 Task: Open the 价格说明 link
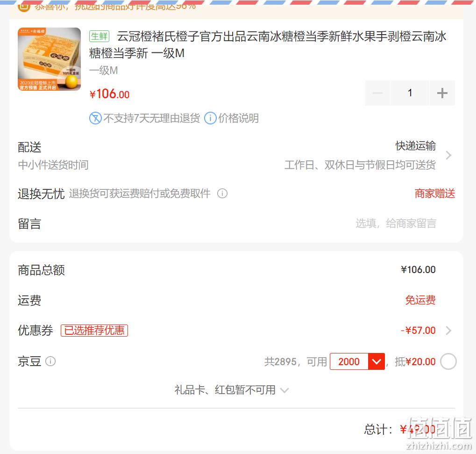(238, 118)
